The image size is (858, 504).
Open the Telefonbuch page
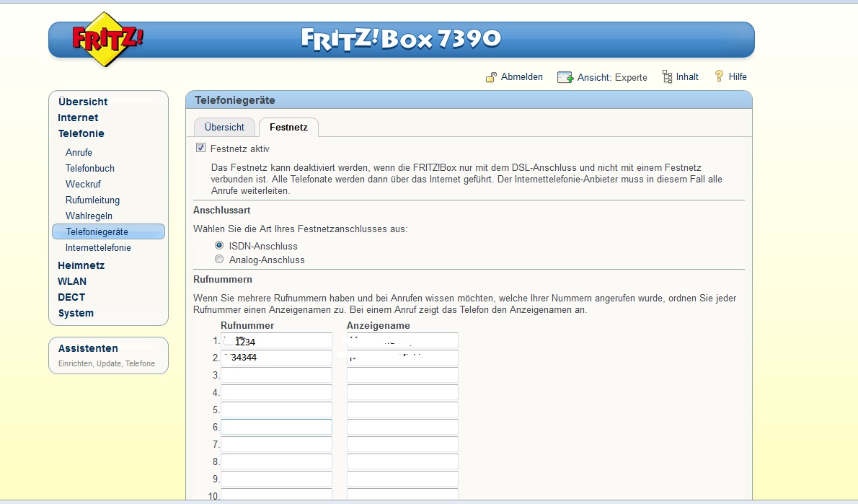90,169
